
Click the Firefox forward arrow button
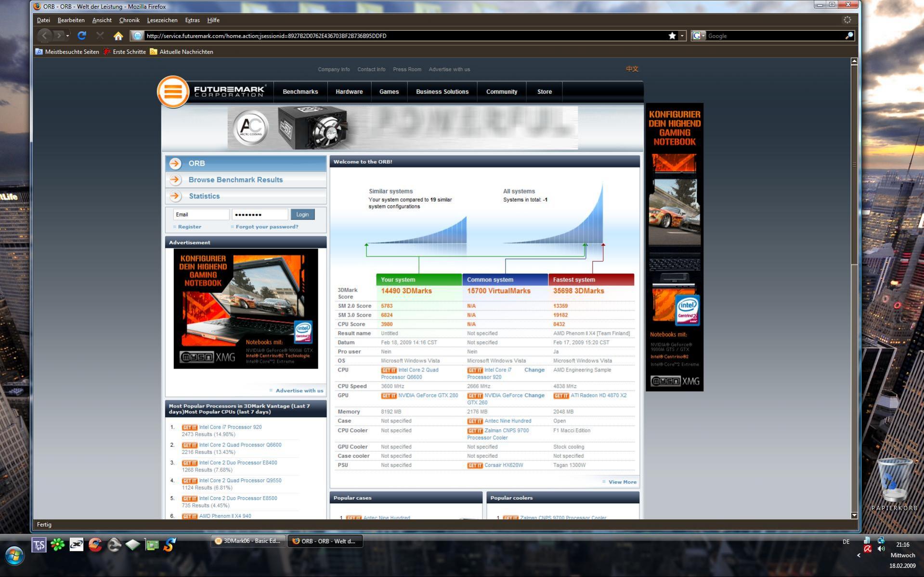58,36
